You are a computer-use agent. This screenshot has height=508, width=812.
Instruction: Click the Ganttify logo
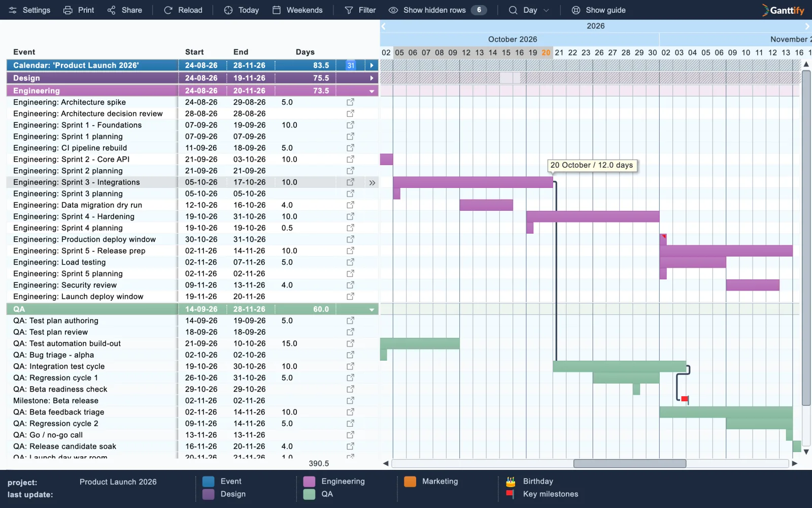783,10
